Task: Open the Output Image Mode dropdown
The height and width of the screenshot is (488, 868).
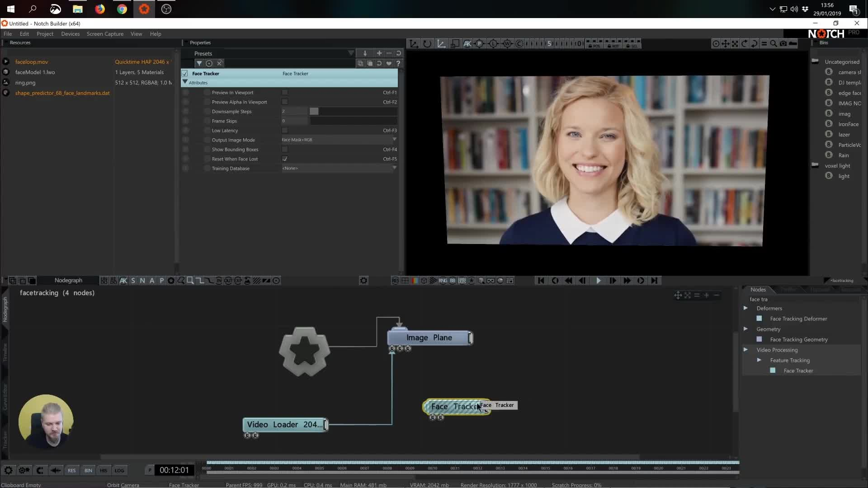Action: click(x=339, y=140)
